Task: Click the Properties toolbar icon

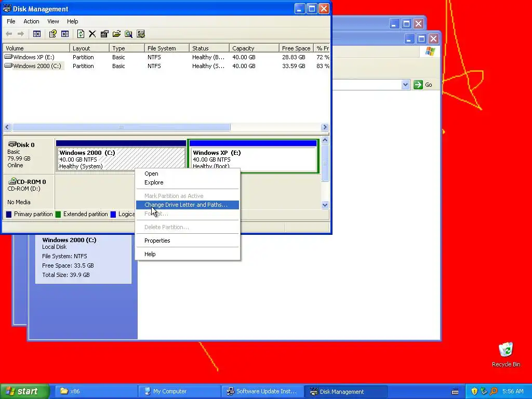Action: (104, 34)
